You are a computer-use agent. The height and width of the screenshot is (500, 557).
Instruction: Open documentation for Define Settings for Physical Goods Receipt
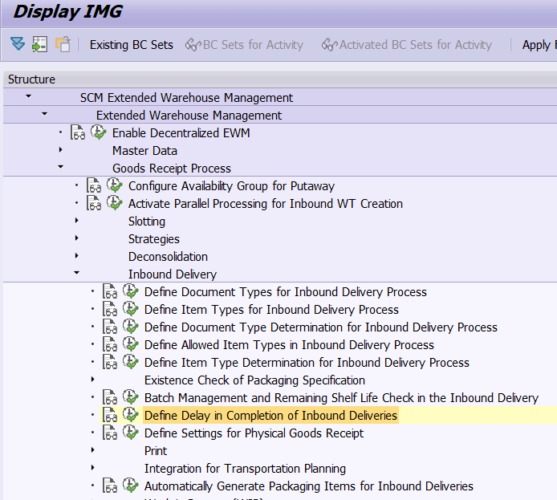tap(110, 433)
